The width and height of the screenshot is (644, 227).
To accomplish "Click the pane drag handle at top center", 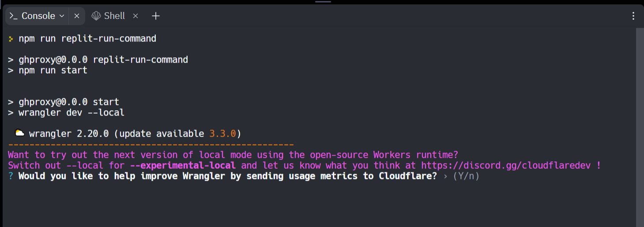I will [x=323, y=2].
